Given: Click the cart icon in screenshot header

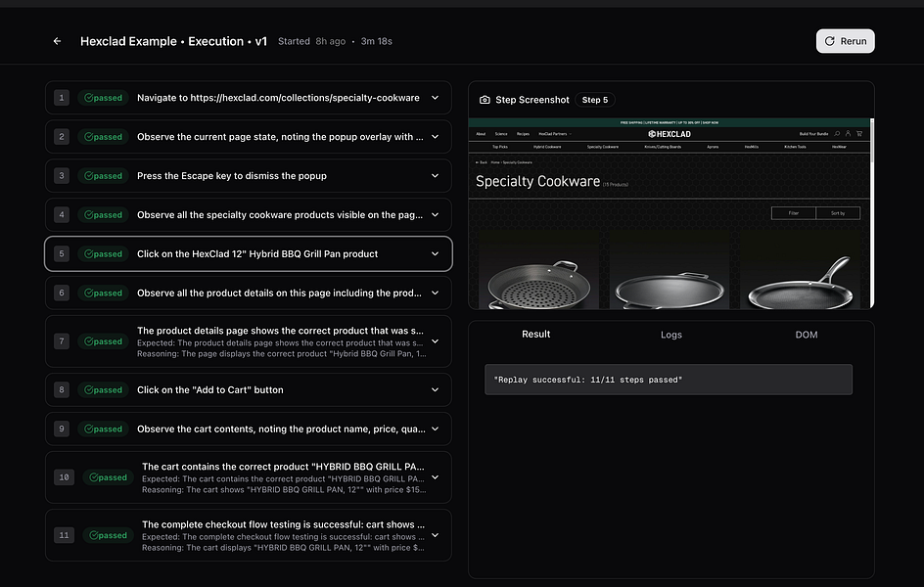Looking at the screenshot, I should point(859,134).
